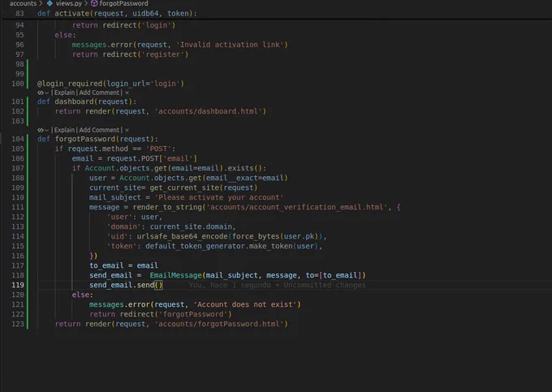Click the 'Uncommitted changes' git blame annotation

point(325,285)
